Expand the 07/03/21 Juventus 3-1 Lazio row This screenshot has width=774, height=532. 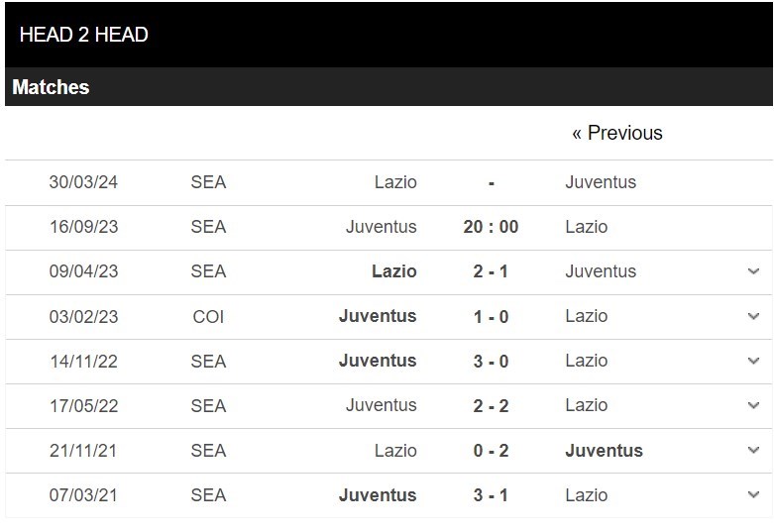pos(753,494)
